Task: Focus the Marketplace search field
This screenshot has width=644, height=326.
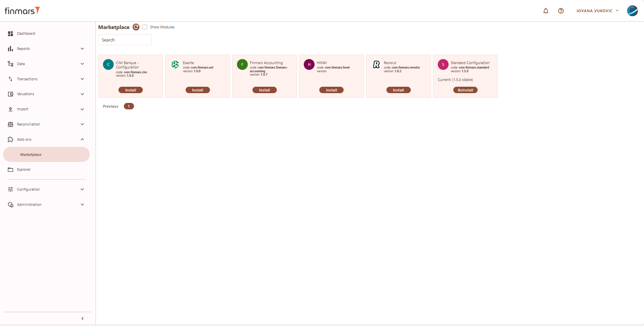Action: tap(125, 40)
